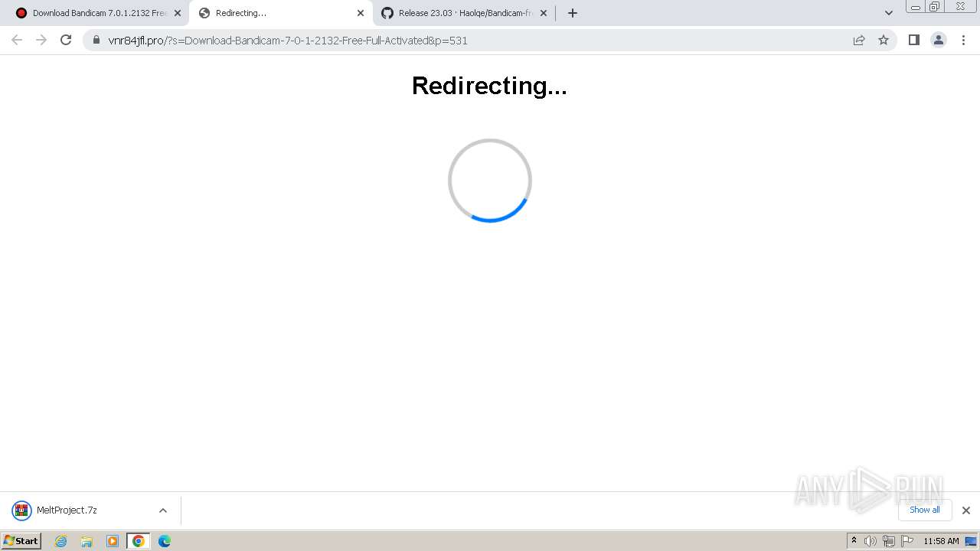Open File Explorer from taskbar
980x551 pixels.
tap(87, 541)
